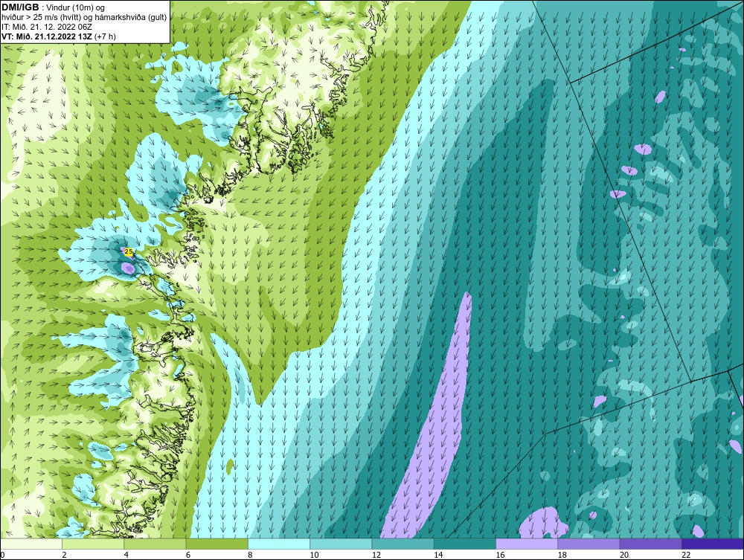Click the 6–8 m/s olive green swatch
Viewport: 744px width, 560px height.
coord(217,544)
